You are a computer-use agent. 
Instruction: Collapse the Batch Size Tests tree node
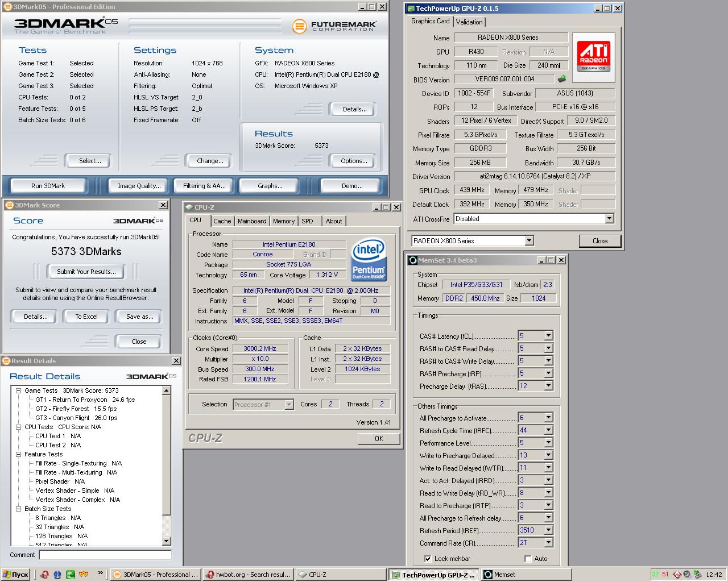click(x=18, y=509)
